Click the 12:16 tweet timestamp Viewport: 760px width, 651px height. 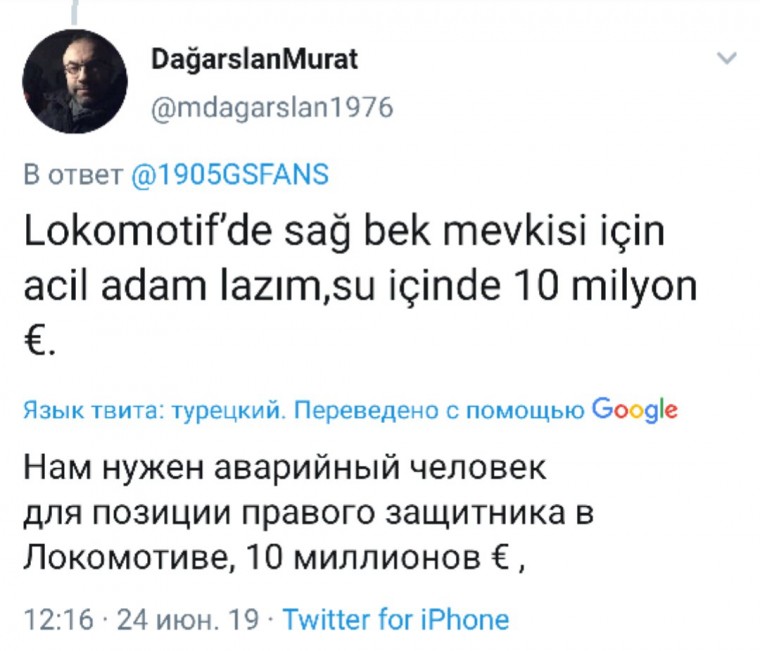point(57,620)
